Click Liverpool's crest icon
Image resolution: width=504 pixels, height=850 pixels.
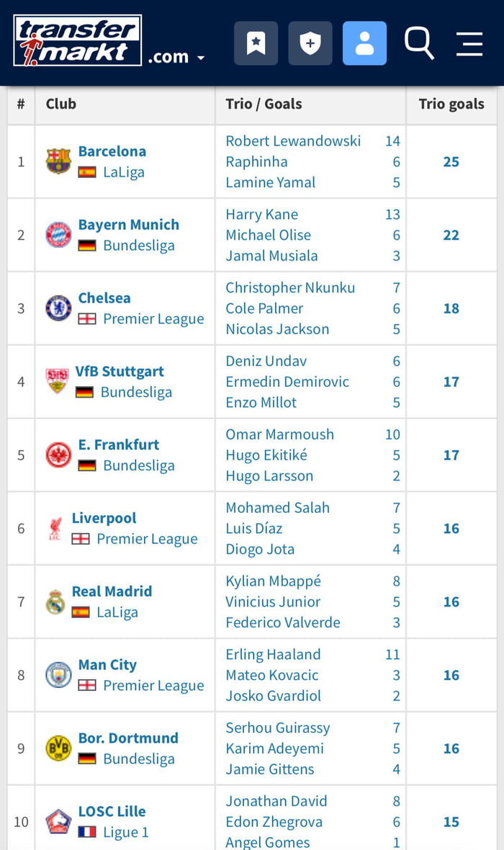58,527
